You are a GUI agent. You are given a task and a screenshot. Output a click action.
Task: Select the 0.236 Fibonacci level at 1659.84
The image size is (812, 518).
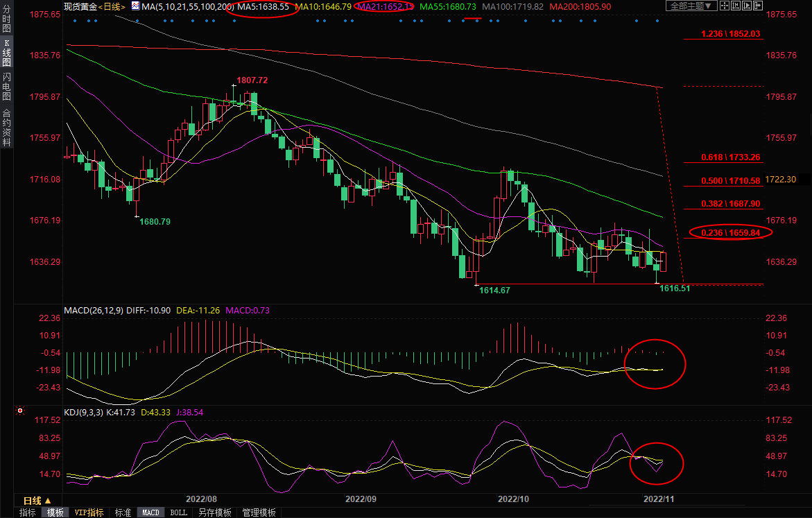click(x=731, y=233)
